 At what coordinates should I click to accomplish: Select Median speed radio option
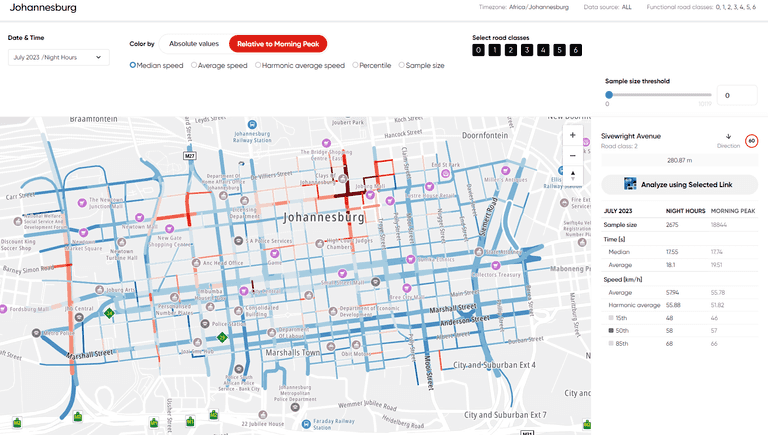click(x=133, y=65)
